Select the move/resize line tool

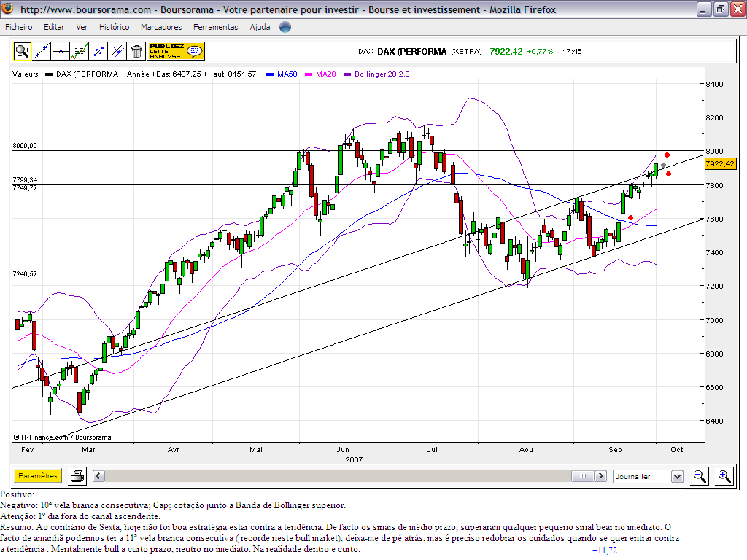(x=98, y=51)
